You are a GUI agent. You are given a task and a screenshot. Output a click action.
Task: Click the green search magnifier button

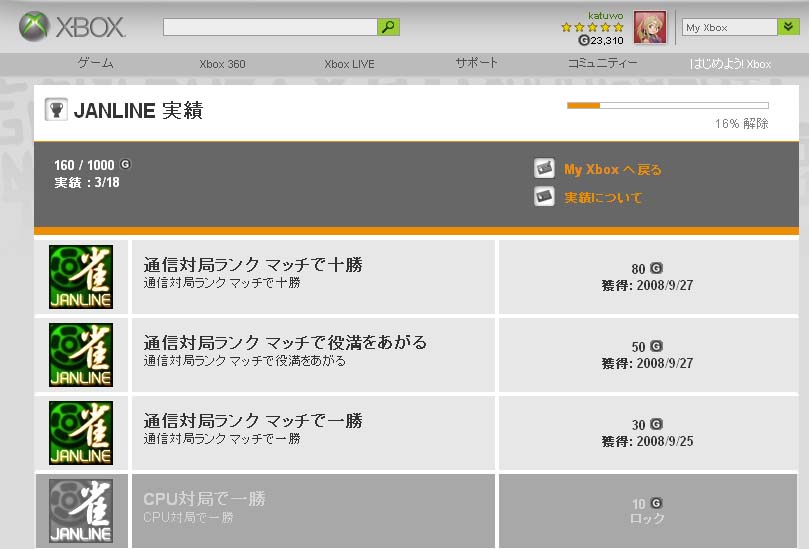click(389, 27)
